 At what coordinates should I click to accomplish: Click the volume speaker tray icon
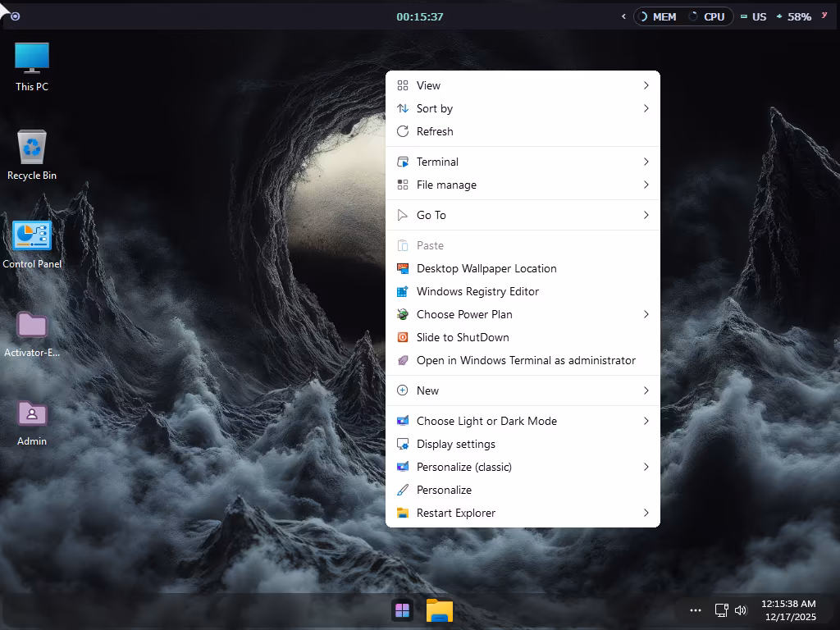(x=741, y=610)
